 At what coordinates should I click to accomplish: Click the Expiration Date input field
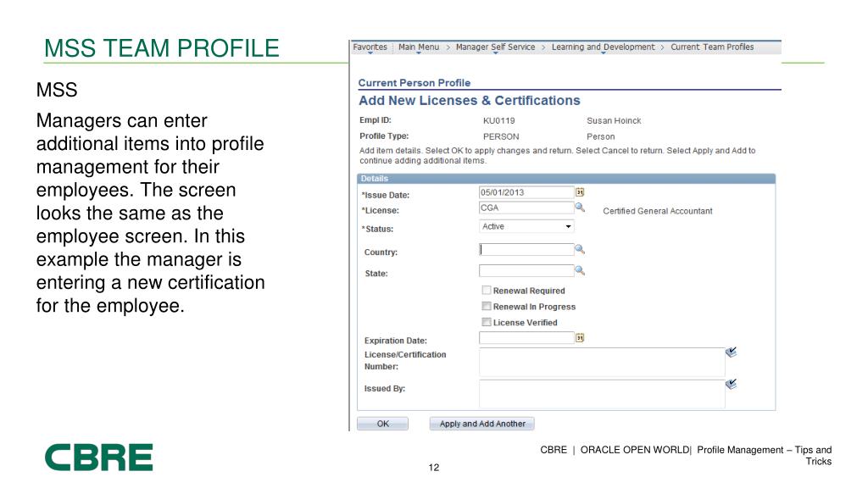(526, 338)
